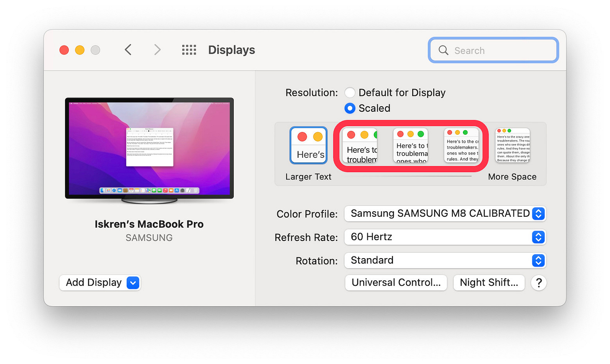Choose the Larger Text resolution thumbnail
610x364 pixels.
(x=308, y=146)
